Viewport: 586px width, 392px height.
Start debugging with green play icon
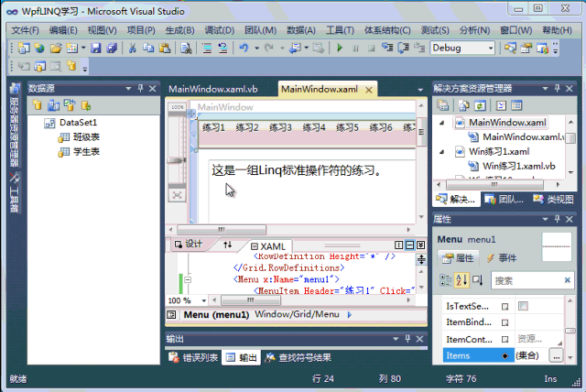340,48
